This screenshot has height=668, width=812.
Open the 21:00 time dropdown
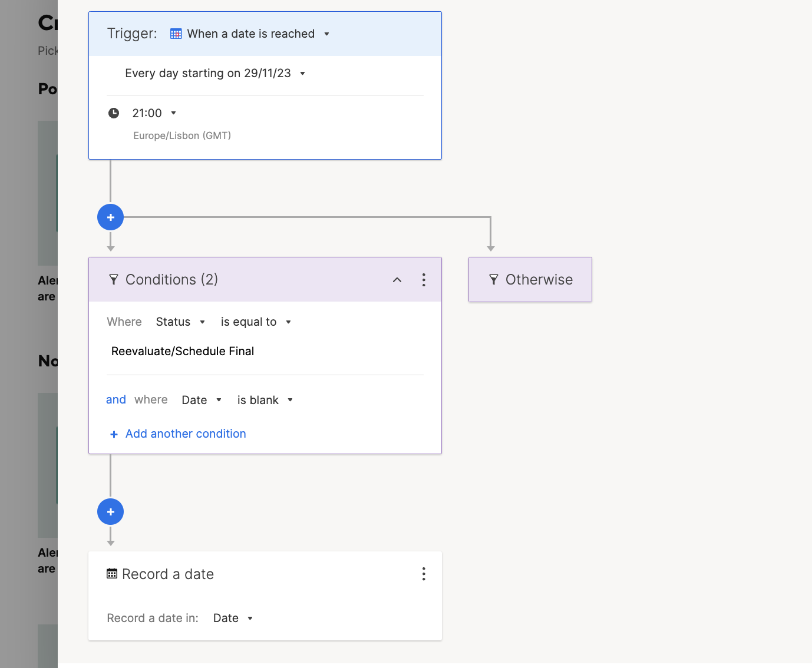click(154, 113)
